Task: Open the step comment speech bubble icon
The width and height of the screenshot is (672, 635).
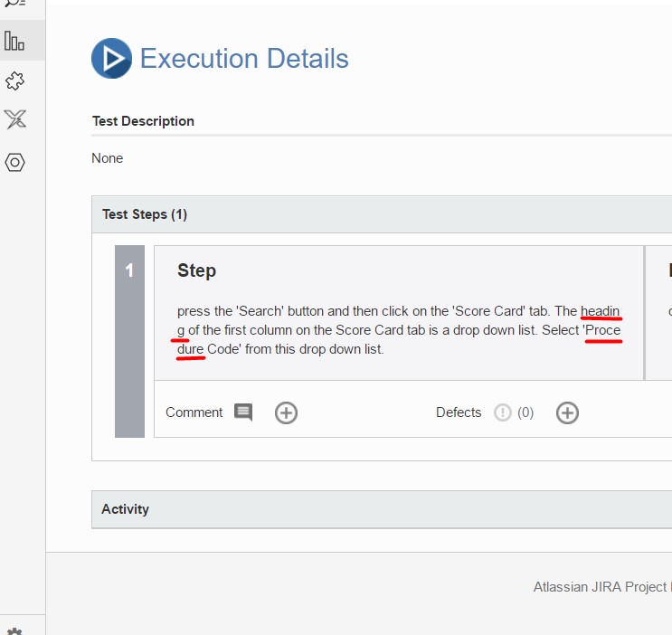Action: (x=243, y=412)
